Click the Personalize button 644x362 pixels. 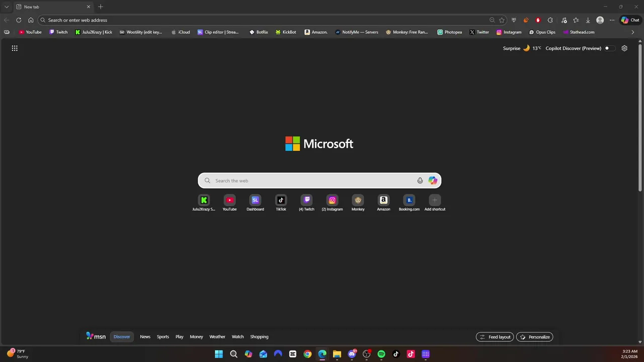click(534, 337)
